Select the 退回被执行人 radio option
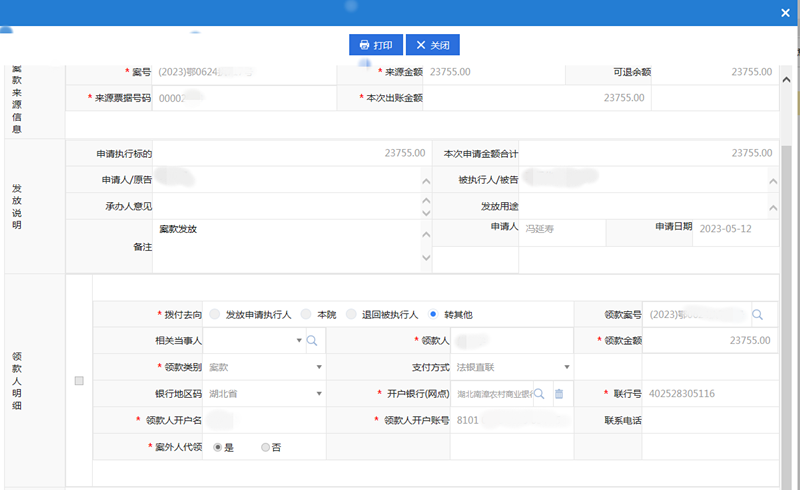800x490 pixels. (x=351, y=314)
